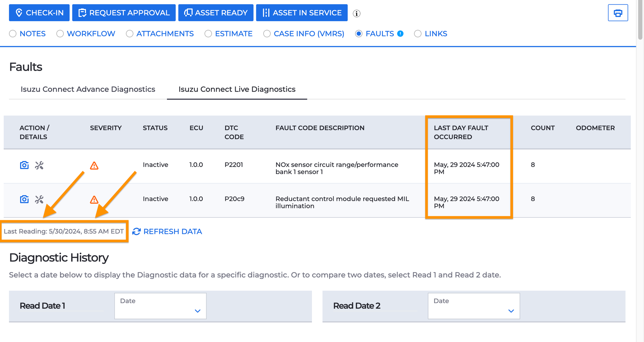Image resolution: width=644 pixels, height=342 pixels.
Task: Click the Check-In button
Action: point(39,13)
